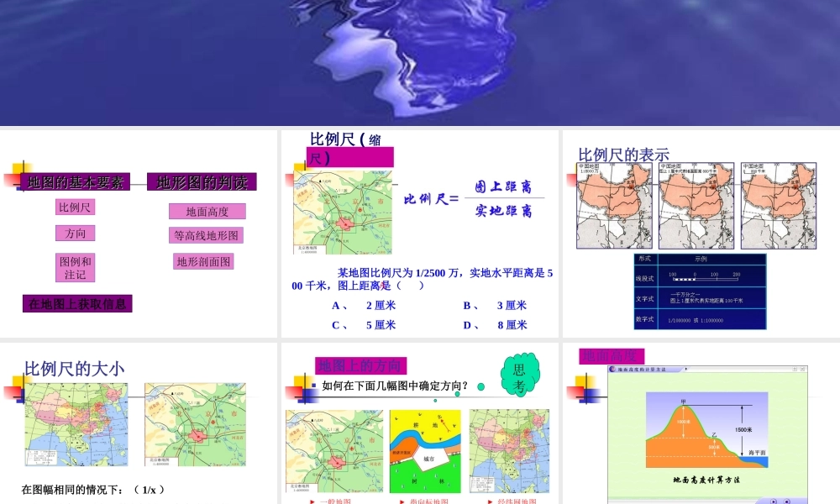Select answer D、8厘米
The width and height of the screenshot is (840, 504).
[495, 324]
